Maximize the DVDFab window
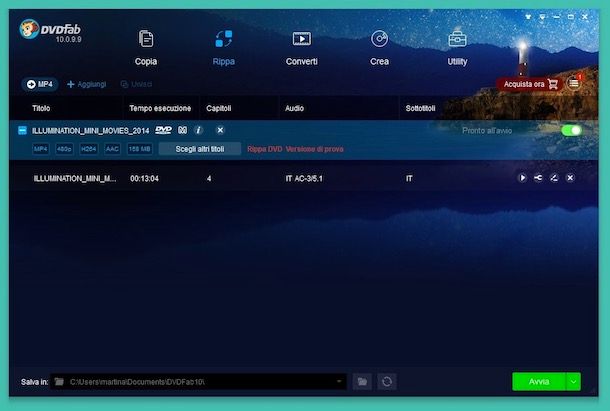This screenshot has width=610, height=411. 571,17
